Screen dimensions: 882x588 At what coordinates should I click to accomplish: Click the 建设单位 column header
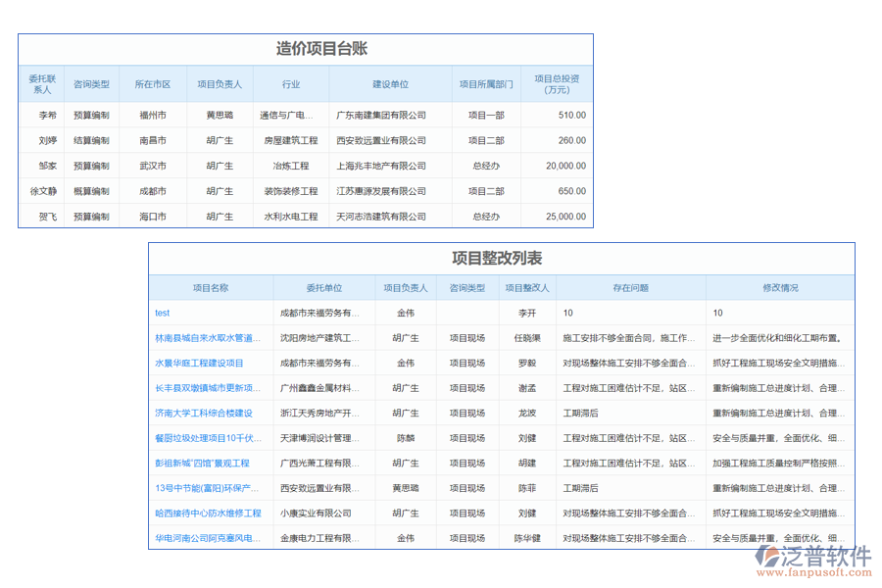click(x=390, y=82)
